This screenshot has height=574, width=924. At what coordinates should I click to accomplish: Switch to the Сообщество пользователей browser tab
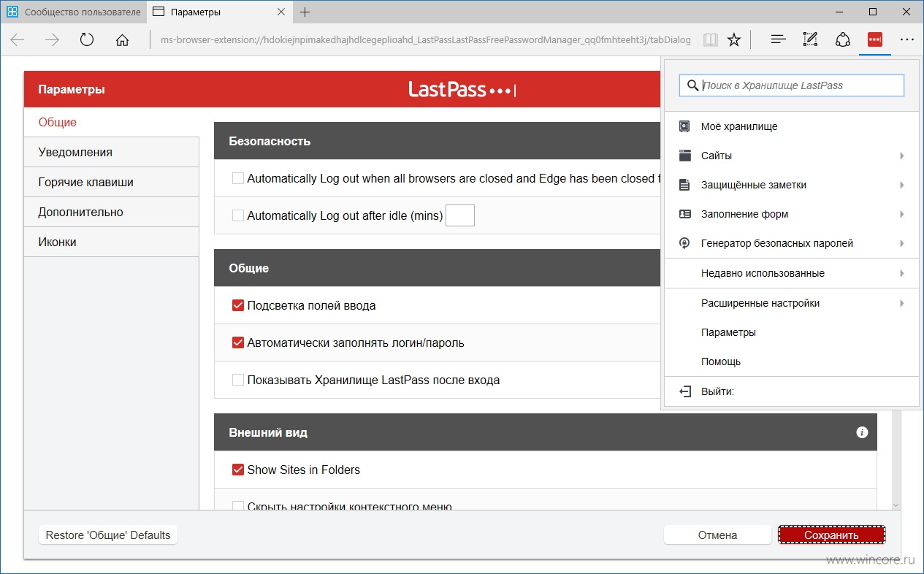tap(73, 12)
